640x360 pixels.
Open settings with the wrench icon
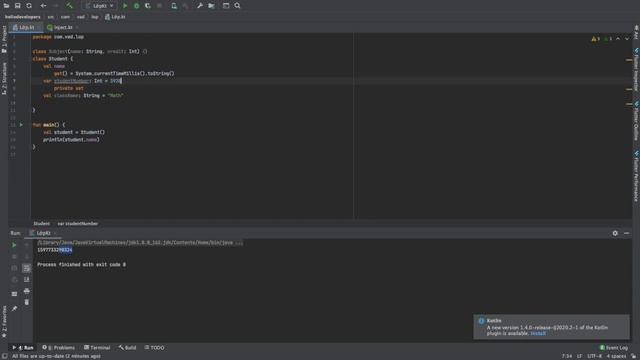200,6
